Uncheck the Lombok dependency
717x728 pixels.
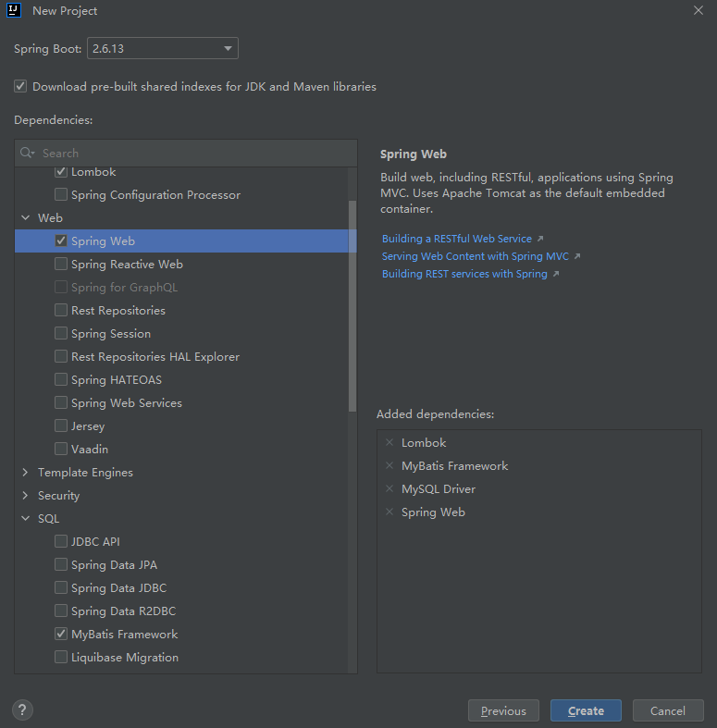(x=61, y=172)
